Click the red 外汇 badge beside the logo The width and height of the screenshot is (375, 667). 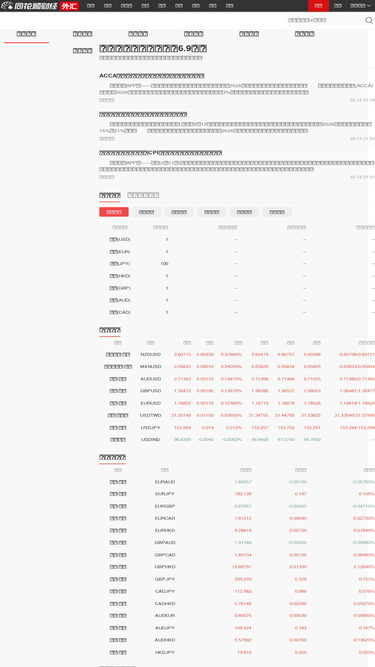pyautogui.click(x=69, y=6)
